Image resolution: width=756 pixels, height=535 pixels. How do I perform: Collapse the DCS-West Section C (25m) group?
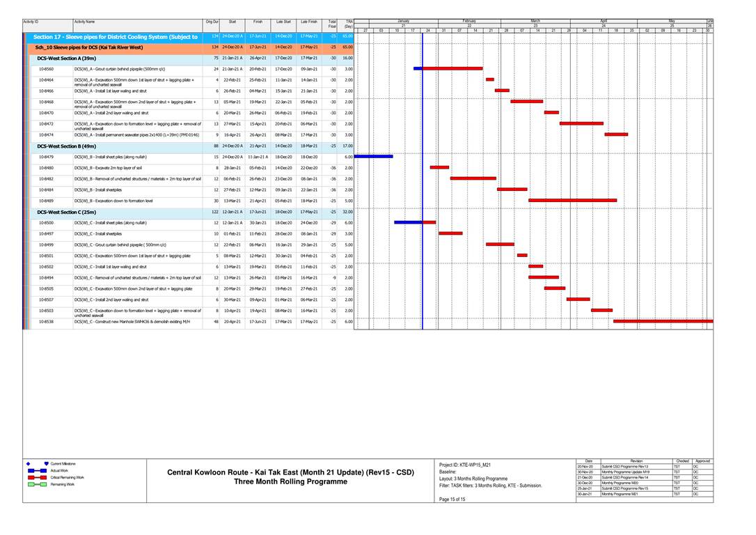67,212
